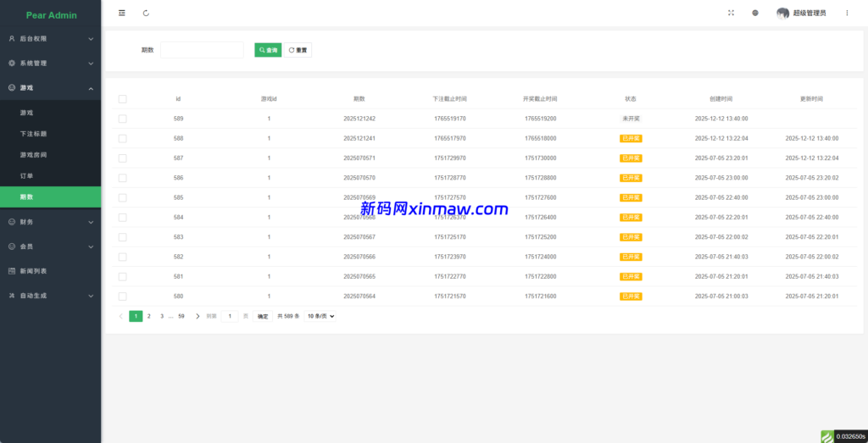Open the globe website icon
The height and width of the screenshot is (443, 868).
[755, 14]
